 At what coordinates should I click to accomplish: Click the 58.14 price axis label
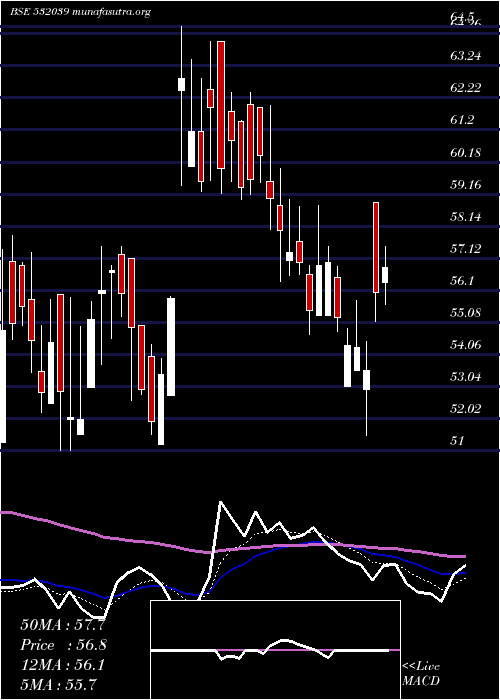[466, 217]
